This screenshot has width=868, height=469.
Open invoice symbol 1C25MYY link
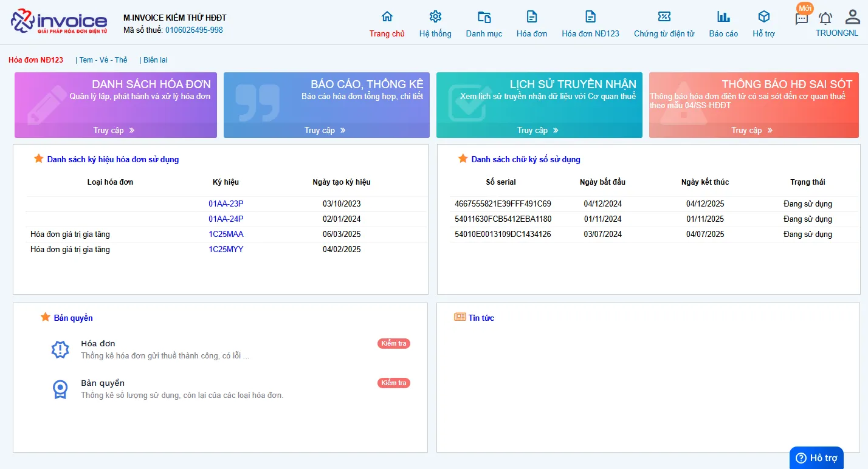pos(226,250)
